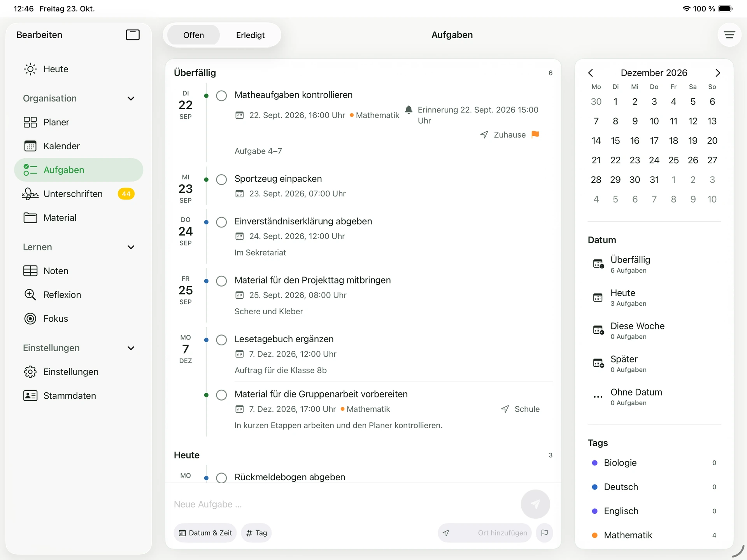Image resolution: width=747 pixels, height=560 pixels.
Task: Open the Fokus target icon
Action: tap(30, 318)
